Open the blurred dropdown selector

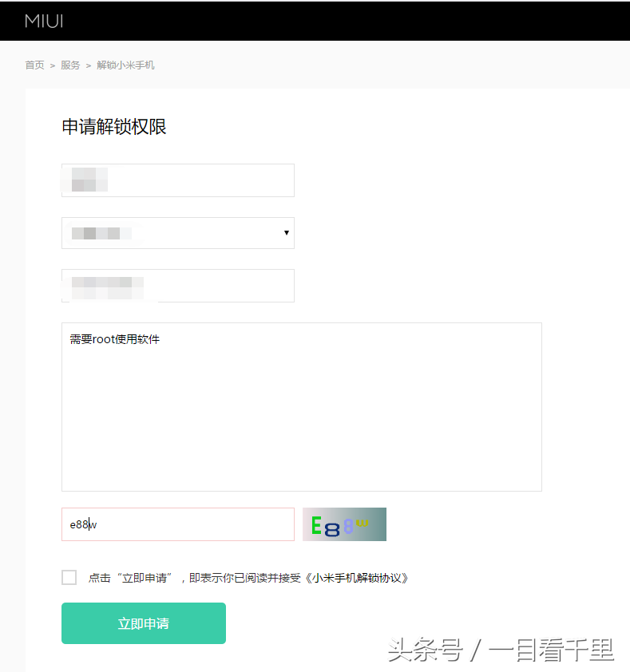(178, 233)
